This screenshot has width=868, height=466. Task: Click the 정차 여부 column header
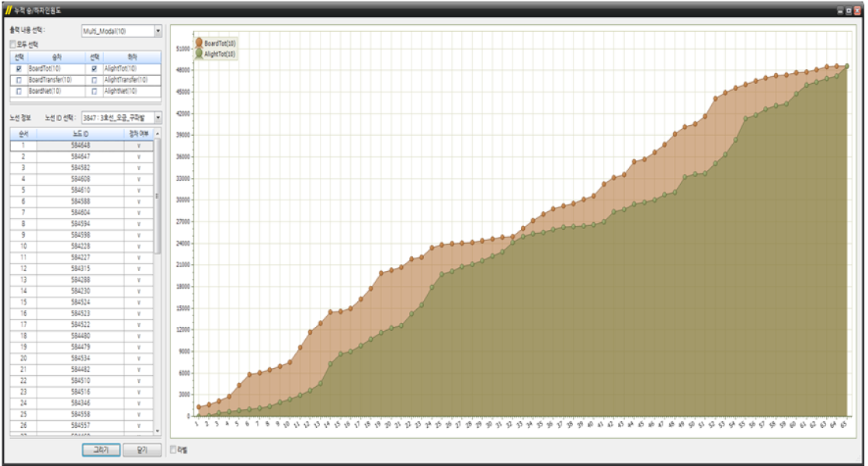(x=138, y=134)
